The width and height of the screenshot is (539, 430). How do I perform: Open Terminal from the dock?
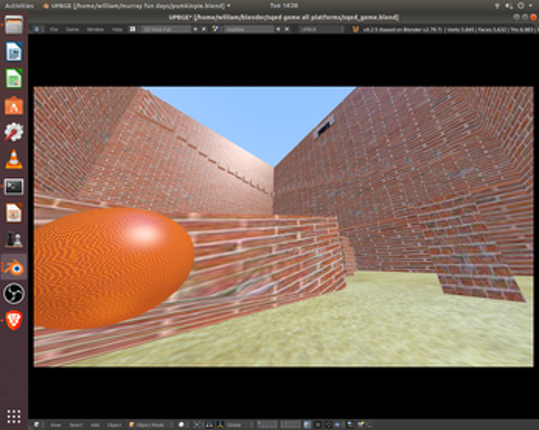[x=14, y=187]
